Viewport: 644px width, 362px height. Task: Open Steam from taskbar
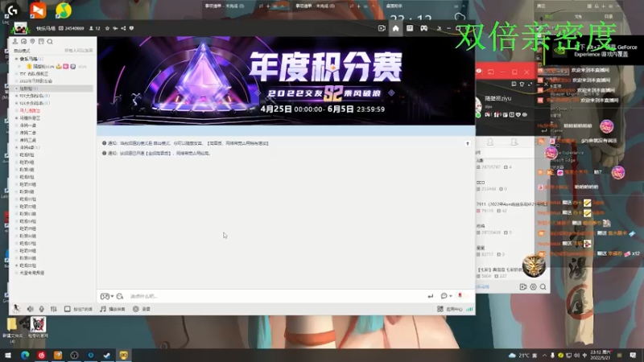point(107,355)
